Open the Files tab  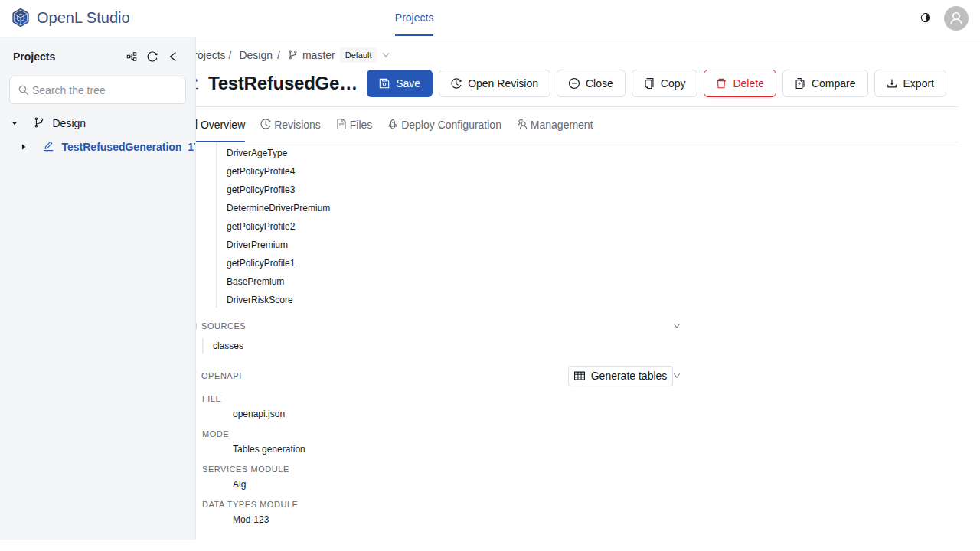pyautogui.click(x=354, y=125)
